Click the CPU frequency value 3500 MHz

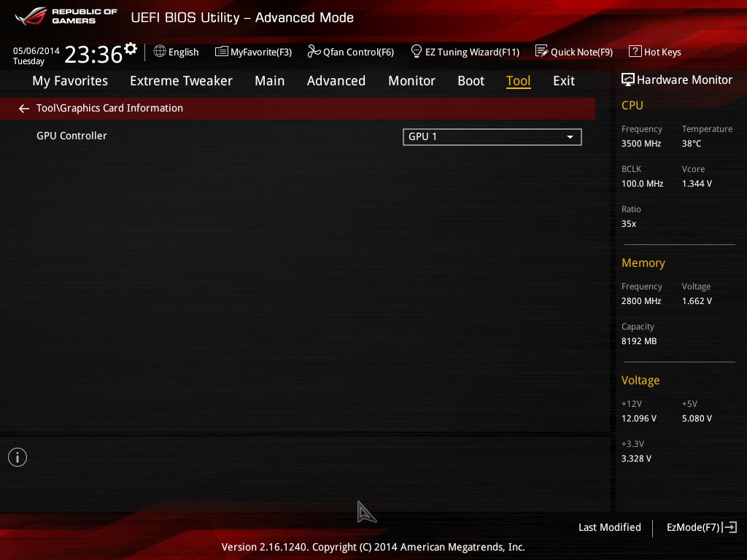(x=640, y=144)
